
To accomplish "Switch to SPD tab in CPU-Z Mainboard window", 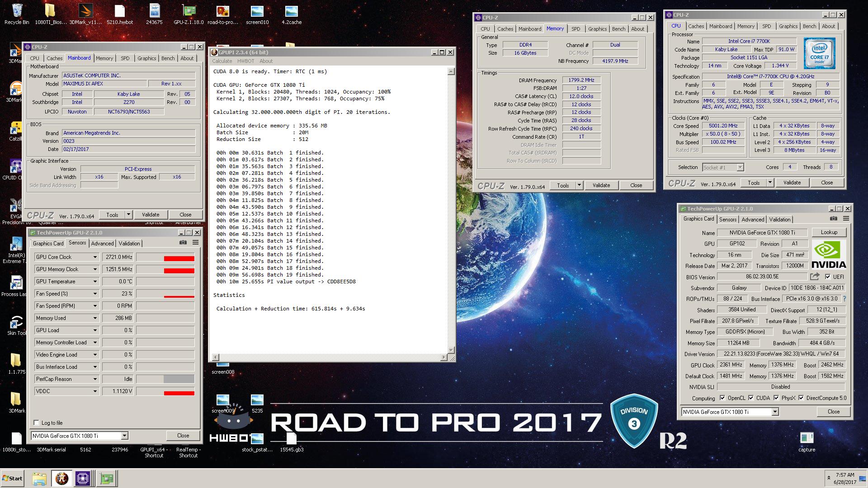I will (125, 58).
